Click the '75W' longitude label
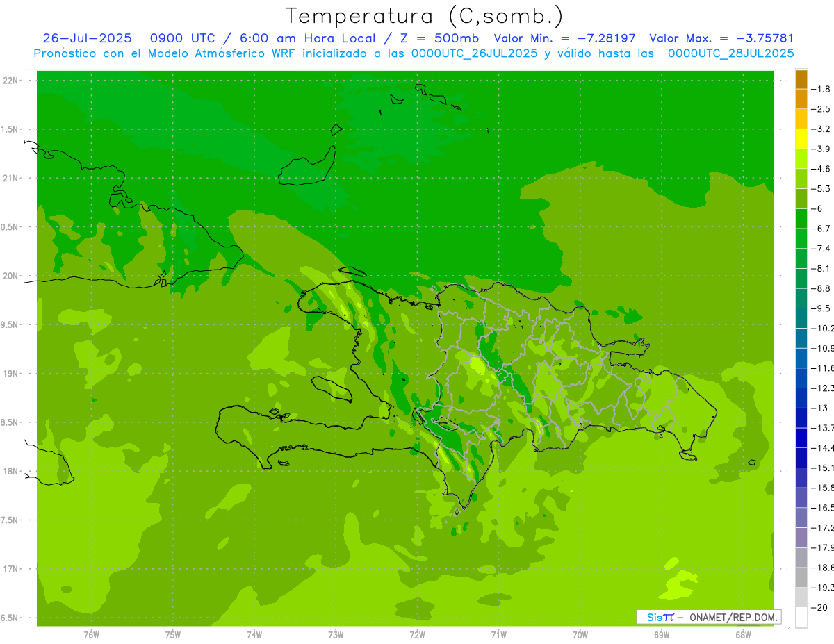Screen dimensions: 834x644 (173, 635)
